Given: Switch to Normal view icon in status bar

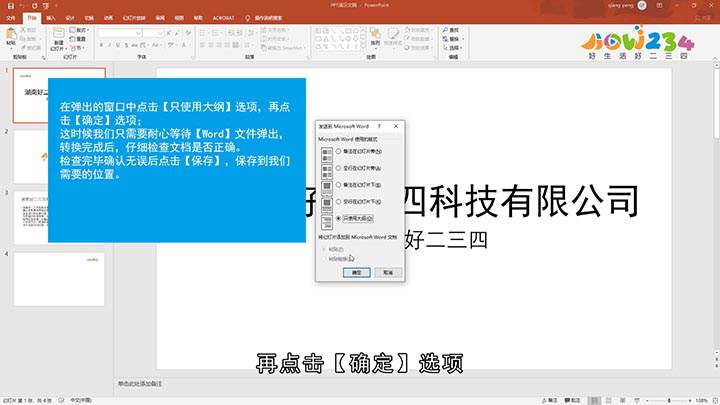Looking at the screenshot, I should [x=594, y=400].
